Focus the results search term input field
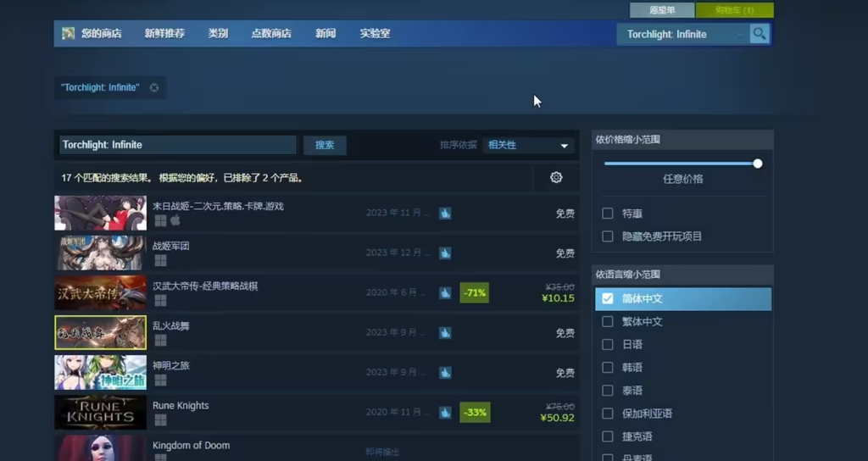 coord(178,145)
